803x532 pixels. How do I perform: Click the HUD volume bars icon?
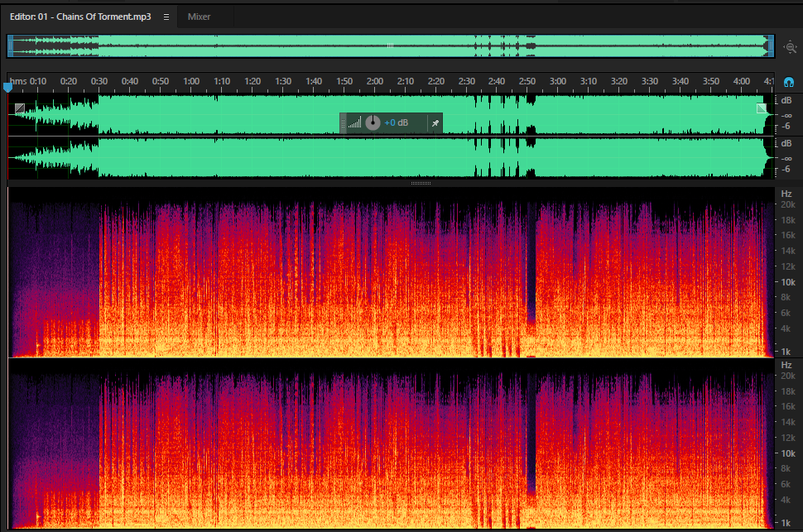[x=355, y=123]
